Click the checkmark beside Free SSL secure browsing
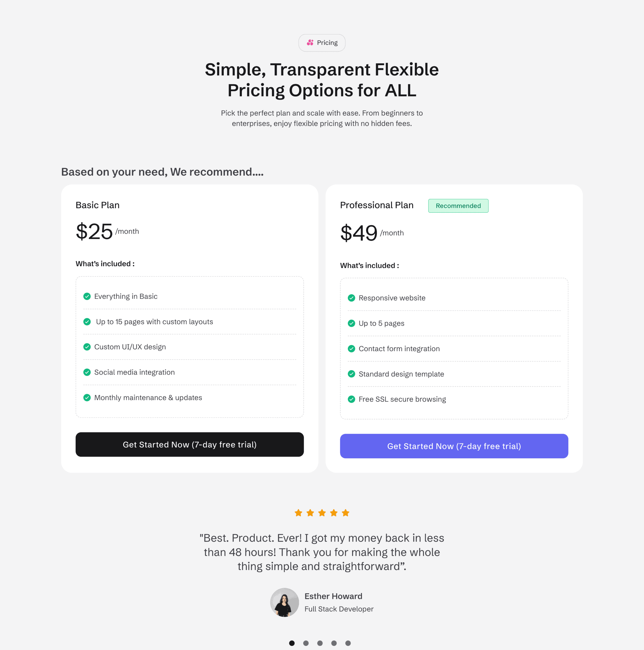The width and height of the screenshot is (644, 650). (351, 399)
